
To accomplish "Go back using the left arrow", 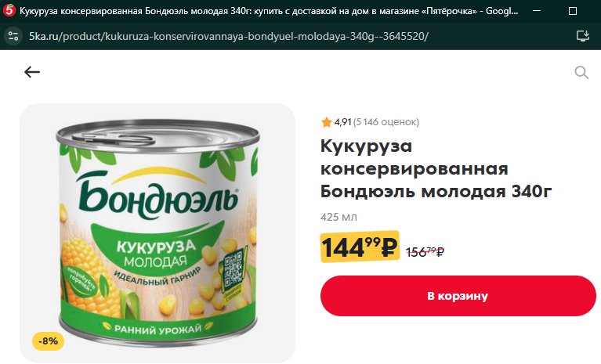I will pos(32,72).
